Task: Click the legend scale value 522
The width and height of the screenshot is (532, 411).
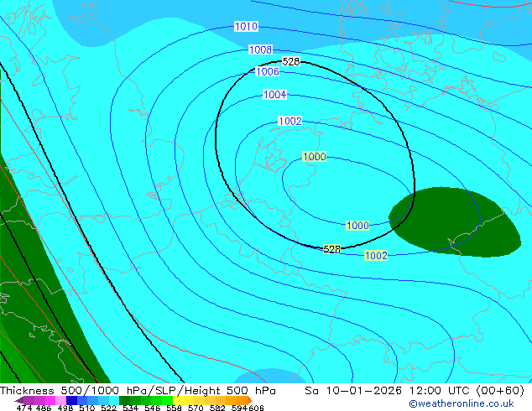Action: pos(108,408)
